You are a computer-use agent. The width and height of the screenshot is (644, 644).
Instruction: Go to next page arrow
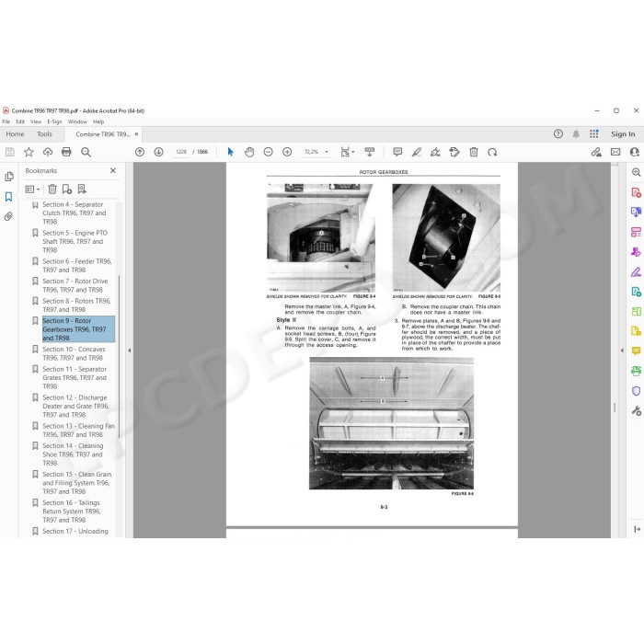[158, 152]
